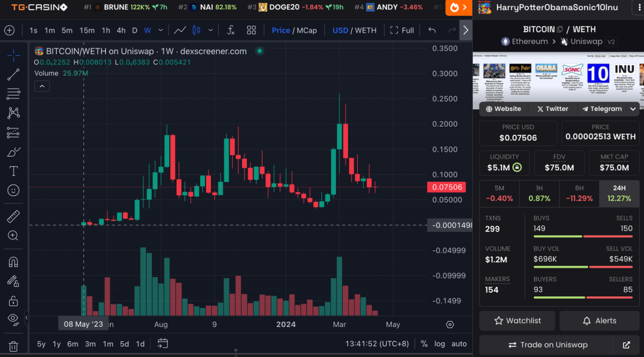Select the 4h timeframe

pyautogui.click(x=121, y=30)
